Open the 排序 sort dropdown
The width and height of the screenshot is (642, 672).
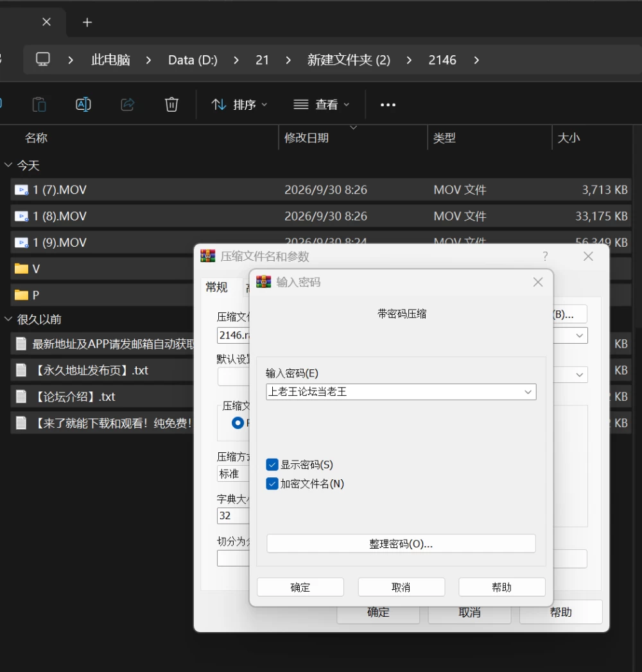click(239, 105)
